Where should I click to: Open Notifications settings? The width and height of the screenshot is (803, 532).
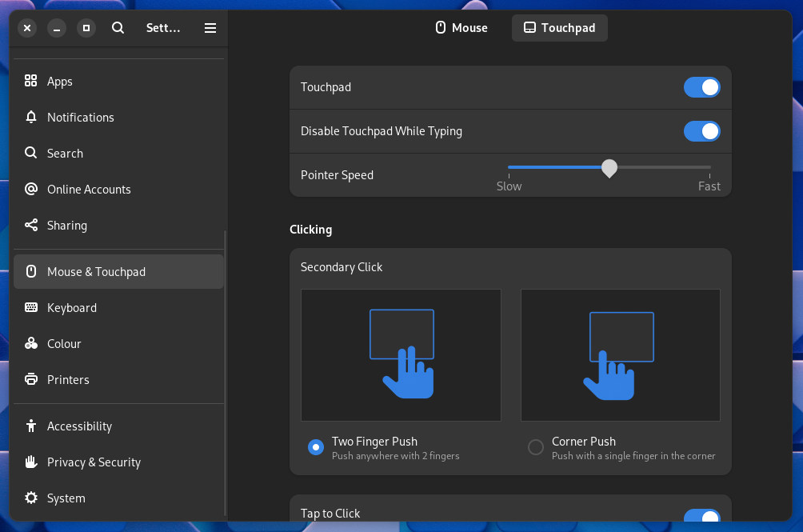(119, 118)
